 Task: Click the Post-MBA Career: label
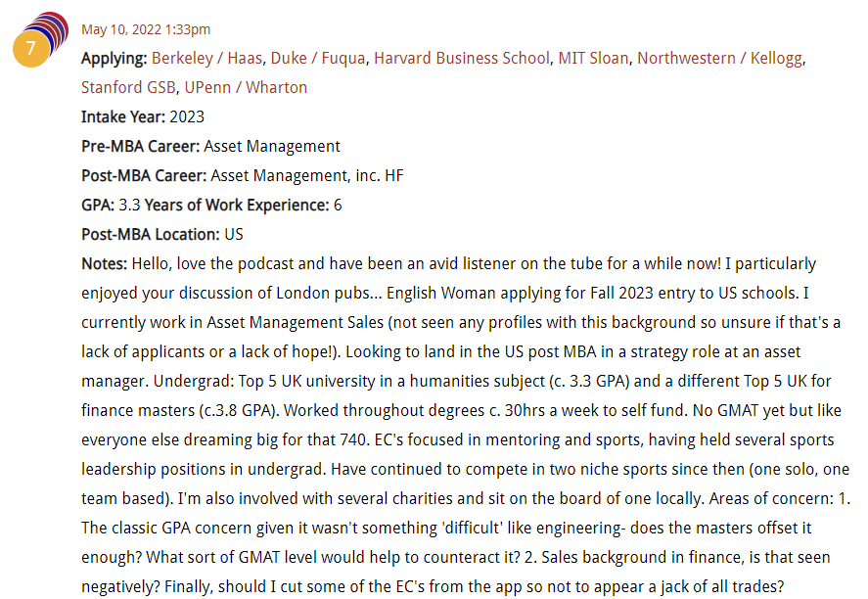pos(144,176)
